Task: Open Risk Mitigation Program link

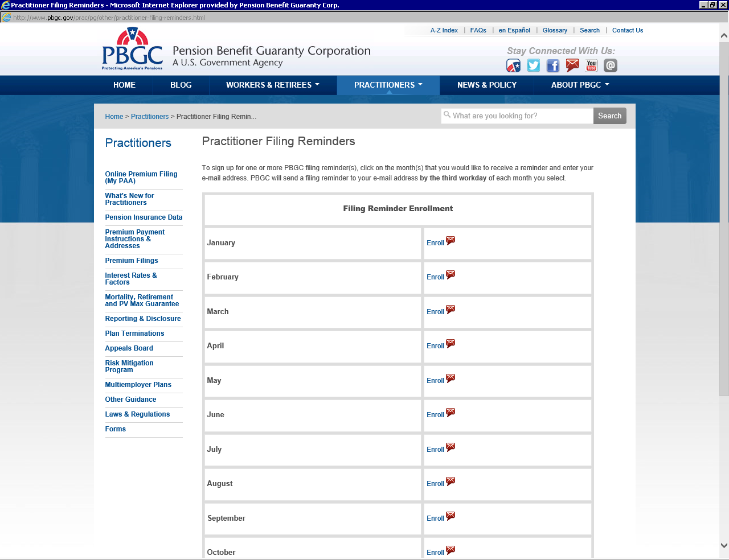Action: [x=129, y=367]
